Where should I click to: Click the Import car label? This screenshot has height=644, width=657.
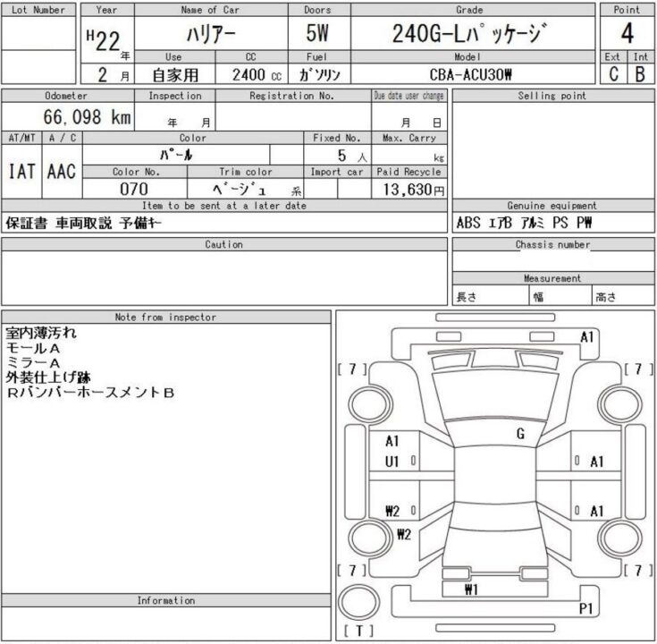pos(337,172)
